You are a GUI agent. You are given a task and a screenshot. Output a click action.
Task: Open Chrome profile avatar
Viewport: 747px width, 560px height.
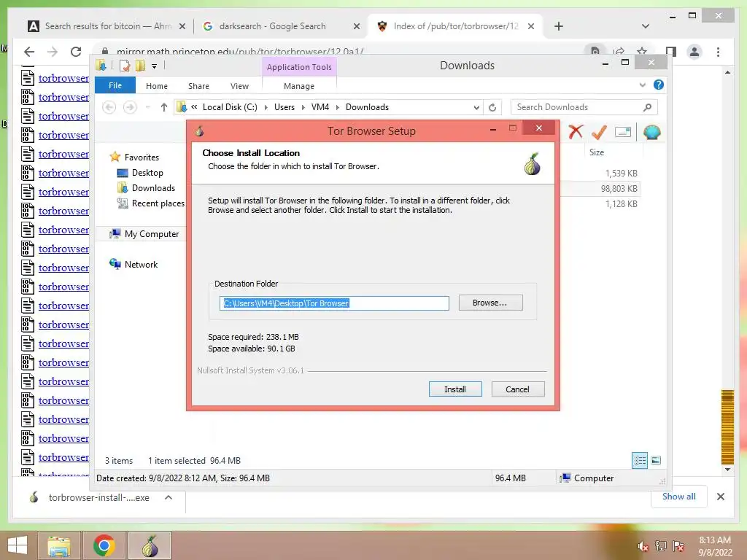[x=694, y=52]
